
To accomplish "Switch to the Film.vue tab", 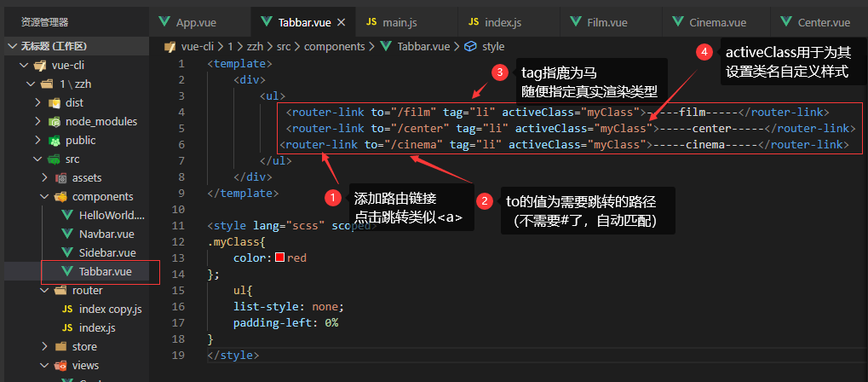I will (x=606, y=22).
